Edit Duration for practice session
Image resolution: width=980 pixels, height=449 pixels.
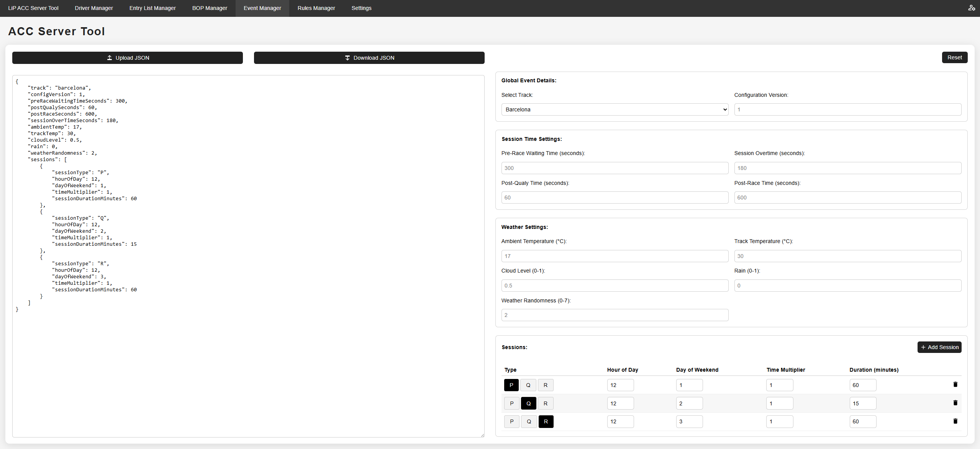click(863, 385)
